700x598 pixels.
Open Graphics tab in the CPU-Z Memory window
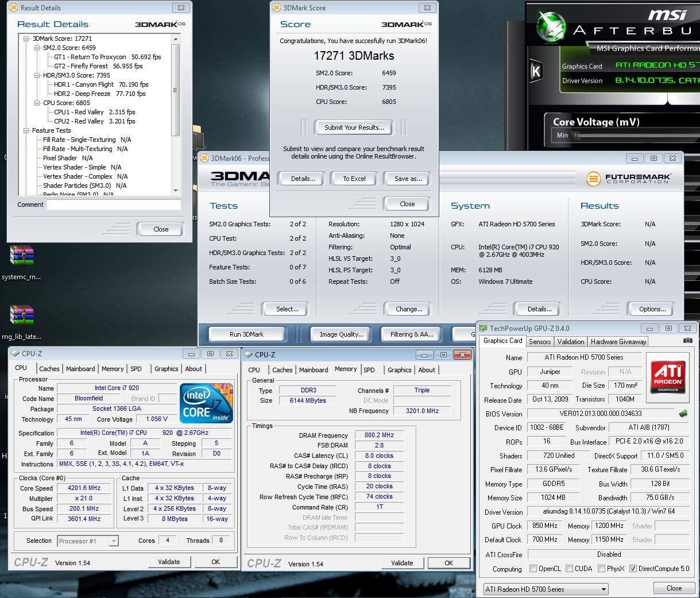[x=399, y=370]
